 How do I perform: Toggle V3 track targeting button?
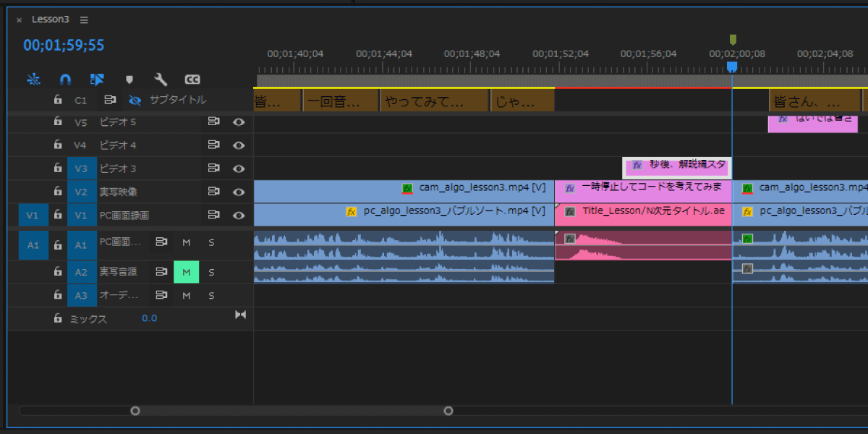[81, 169]
